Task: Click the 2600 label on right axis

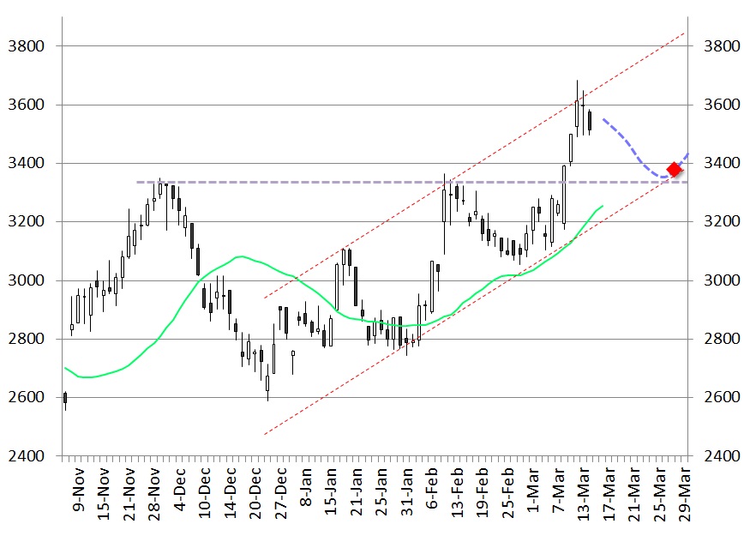Action: (722, 397)
